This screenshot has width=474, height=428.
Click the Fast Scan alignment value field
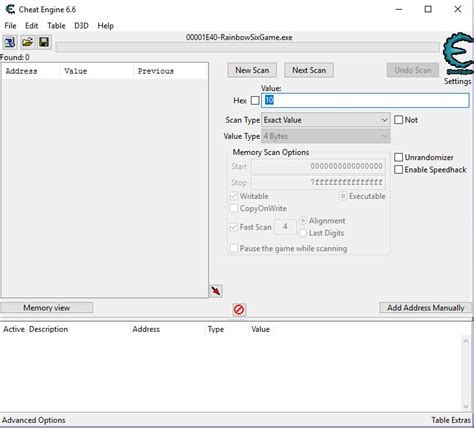click(285, 227)
